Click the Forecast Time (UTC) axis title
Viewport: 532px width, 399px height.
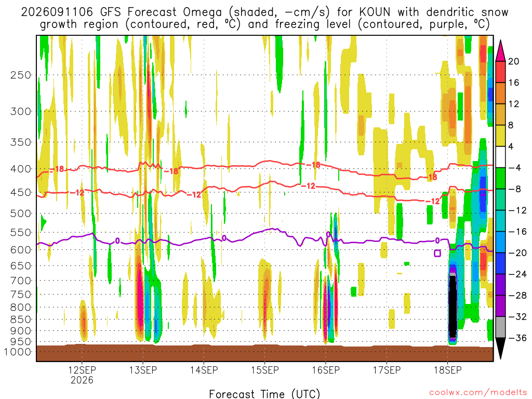(x=264, y=394)
